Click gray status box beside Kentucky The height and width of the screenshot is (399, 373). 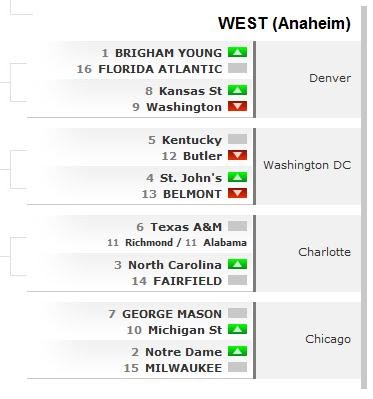click(x=237, y=139)
